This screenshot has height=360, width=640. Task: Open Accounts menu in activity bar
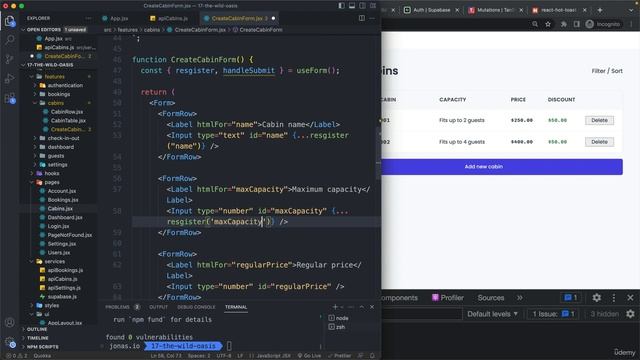tap(9, 322)
